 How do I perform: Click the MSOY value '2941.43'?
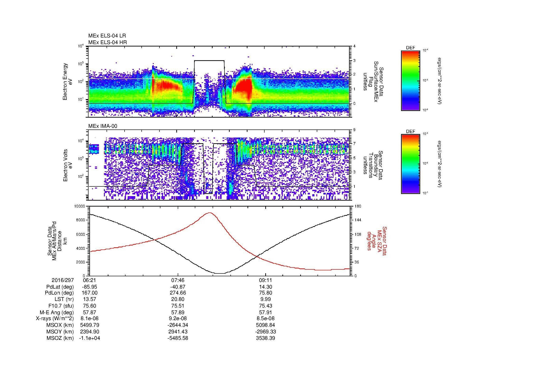[x=178, y=332]
